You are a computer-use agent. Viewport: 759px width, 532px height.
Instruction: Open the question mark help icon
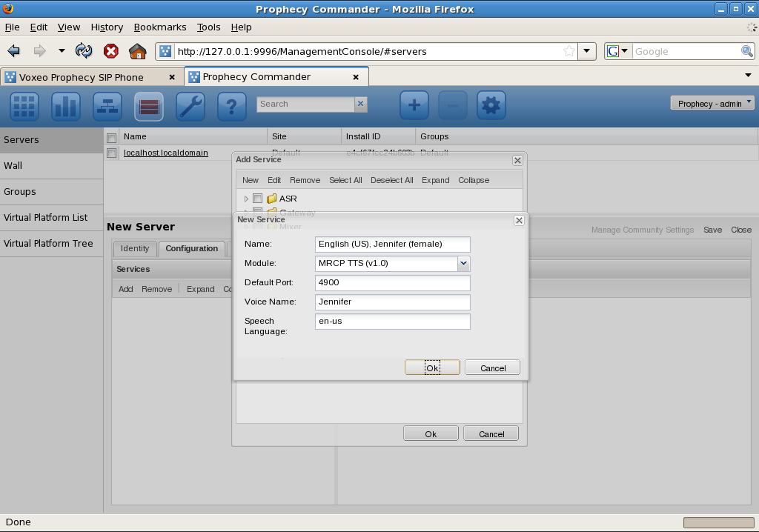[232, 105]
